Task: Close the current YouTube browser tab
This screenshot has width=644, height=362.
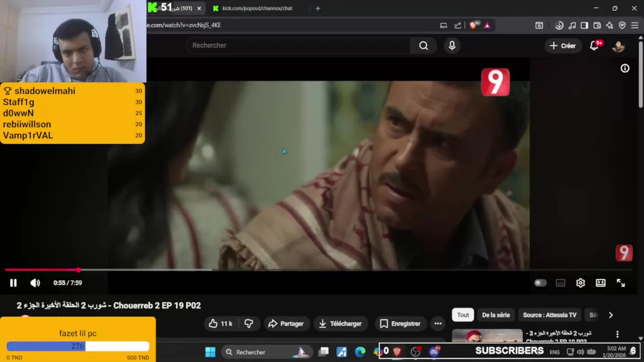Action: pos(199,9)
